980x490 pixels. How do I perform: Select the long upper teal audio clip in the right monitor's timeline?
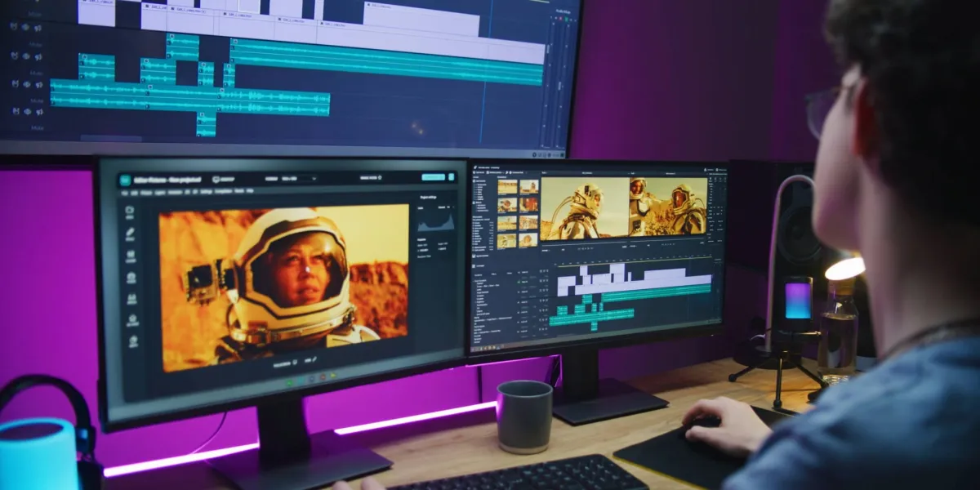(657, 292)
